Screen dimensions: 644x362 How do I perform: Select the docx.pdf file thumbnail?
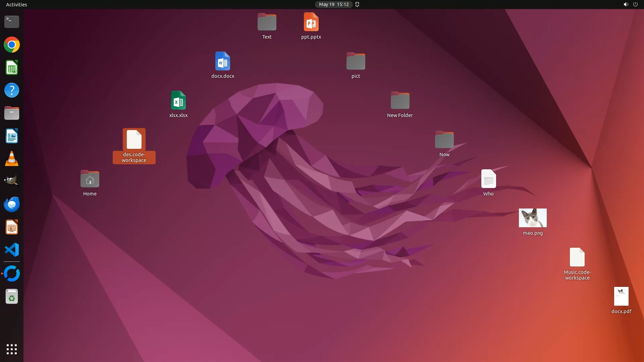tap(621, 296)
